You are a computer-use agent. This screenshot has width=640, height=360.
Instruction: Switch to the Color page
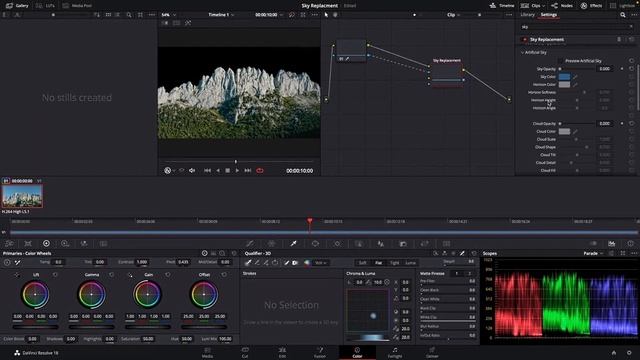click(x=357, y=352)
